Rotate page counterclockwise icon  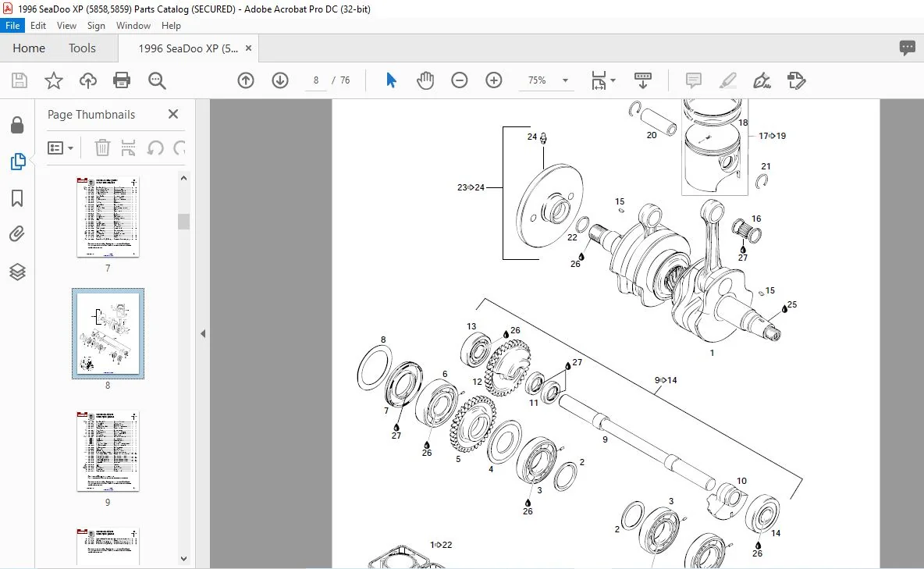tap(155, 148)
